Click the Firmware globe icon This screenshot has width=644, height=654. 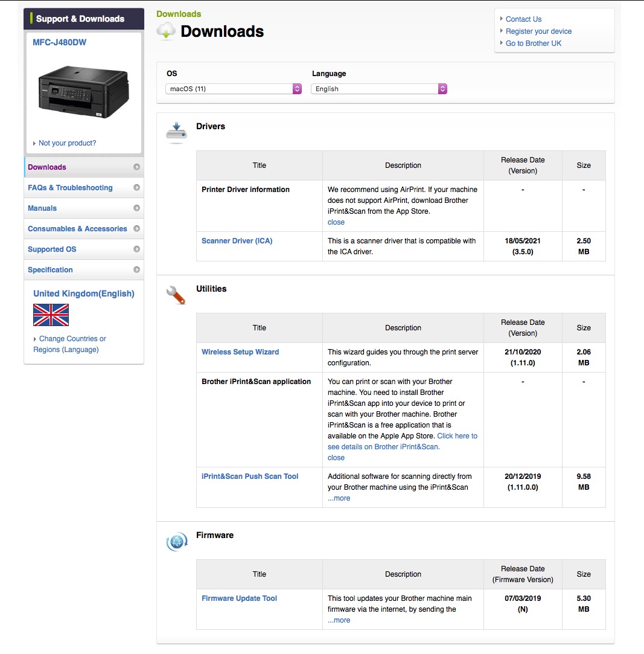176,542
